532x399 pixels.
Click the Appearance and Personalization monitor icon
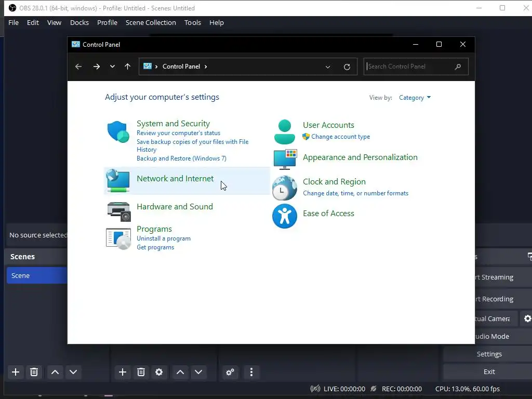pos(285,159)
